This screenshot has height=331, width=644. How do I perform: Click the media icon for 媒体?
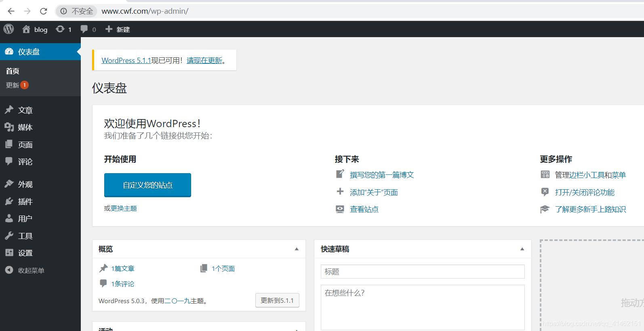coord(9,127)
